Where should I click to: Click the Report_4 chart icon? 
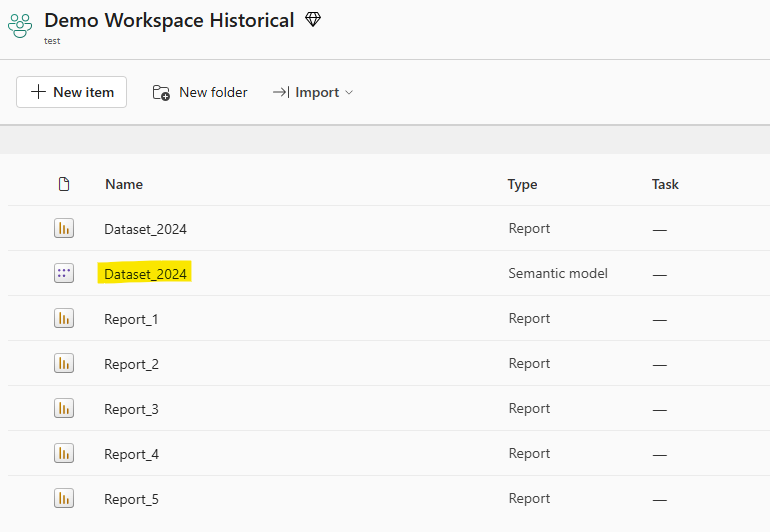(64, 454)
